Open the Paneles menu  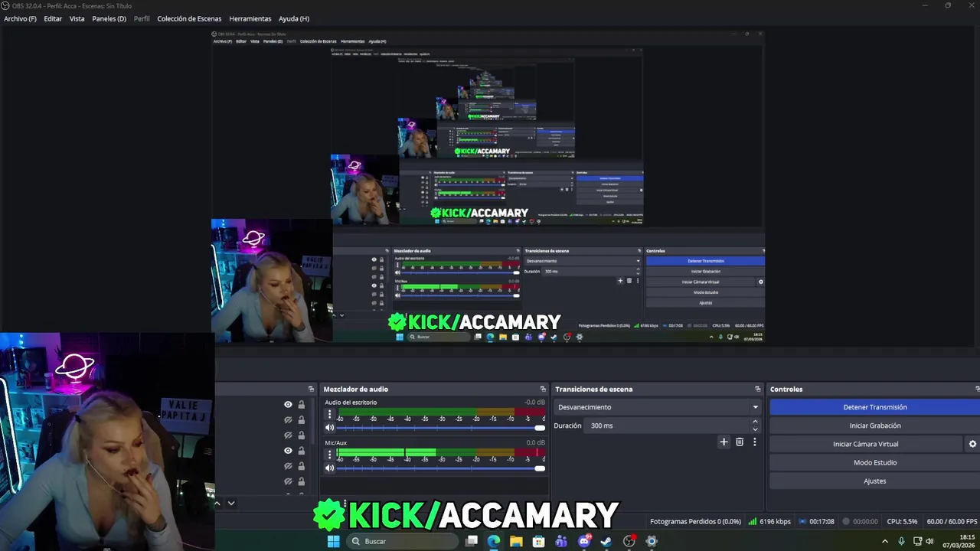[x=109, y=18]
